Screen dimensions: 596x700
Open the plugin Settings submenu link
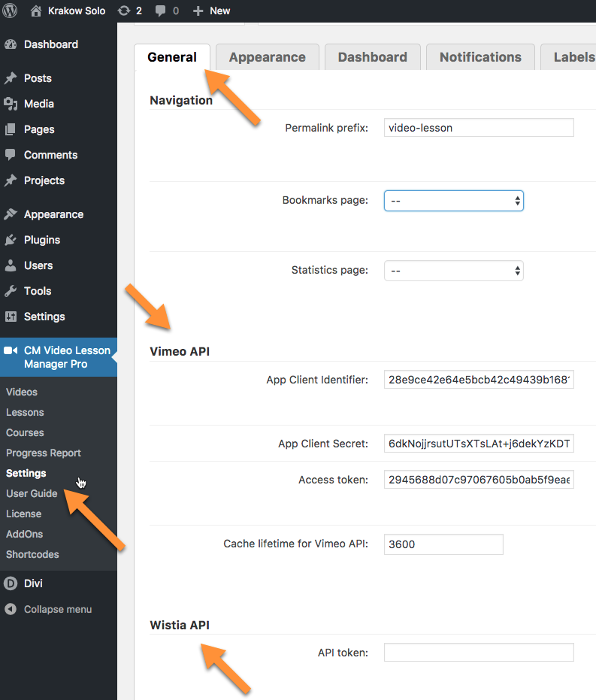(26, 473)
